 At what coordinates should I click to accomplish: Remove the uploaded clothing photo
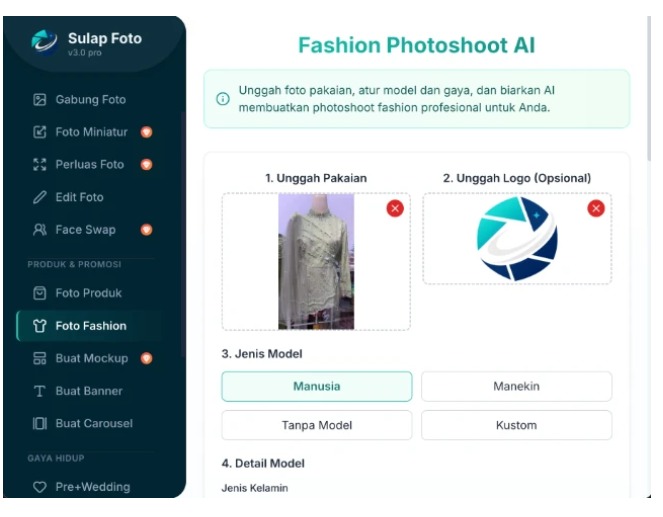[x=395, y=208]
